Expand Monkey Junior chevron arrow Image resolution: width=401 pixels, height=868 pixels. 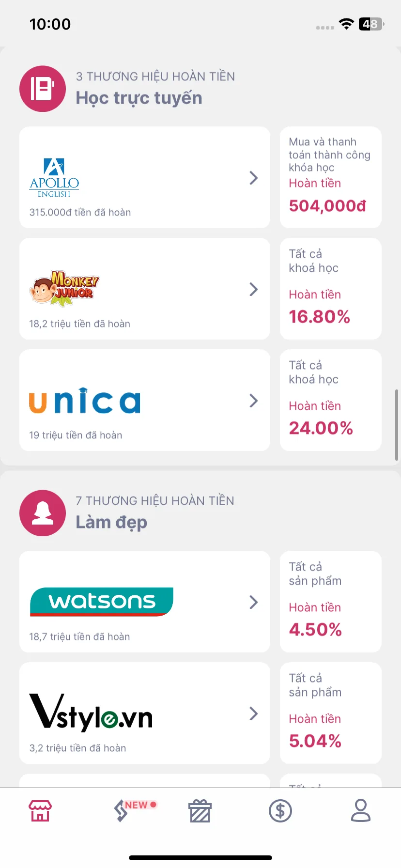click(253, 289)
